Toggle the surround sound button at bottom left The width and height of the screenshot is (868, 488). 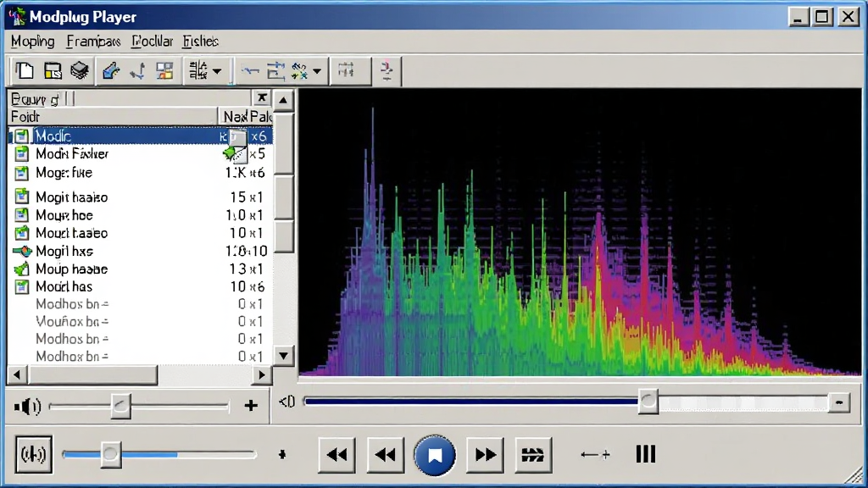[34, 454]
